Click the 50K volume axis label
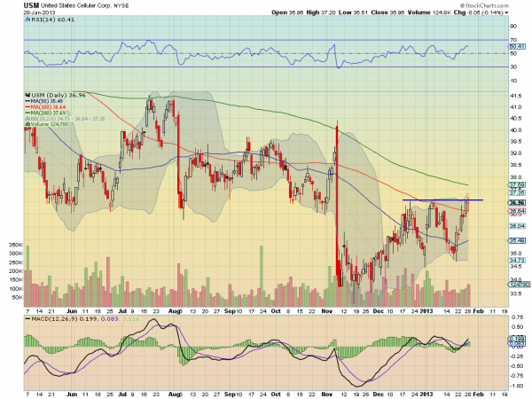The width and height of the screenshot is (532, 399). 18,298
